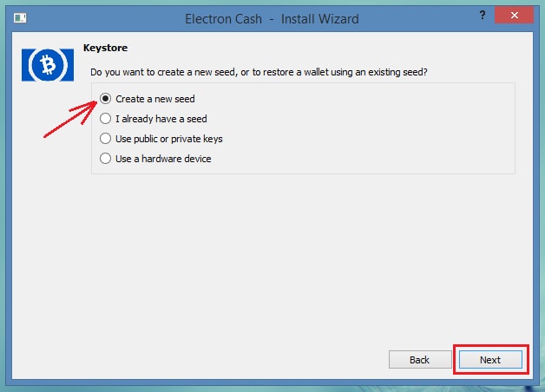Click the red arrow annotation
The image size is (545, 392).
pyautogui.click(x=70, y=119)
